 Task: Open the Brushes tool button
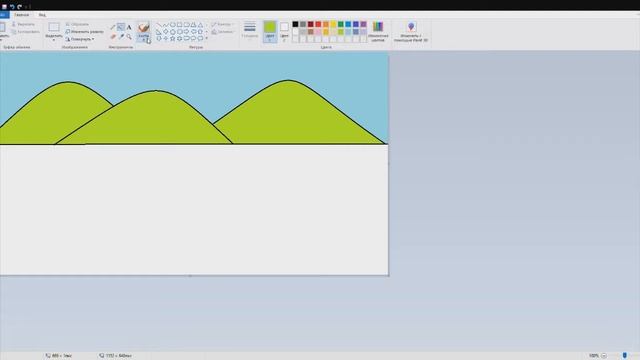pos(143,32)
